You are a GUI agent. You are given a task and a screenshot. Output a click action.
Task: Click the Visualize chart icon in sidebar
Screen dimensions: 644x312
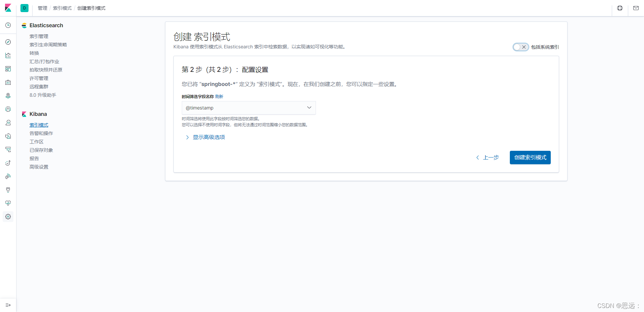(x=8, y=55)
